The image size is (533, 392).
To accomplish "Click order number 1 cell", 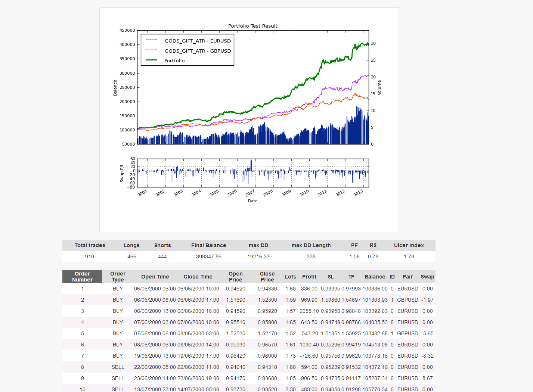I will point(83,289).
